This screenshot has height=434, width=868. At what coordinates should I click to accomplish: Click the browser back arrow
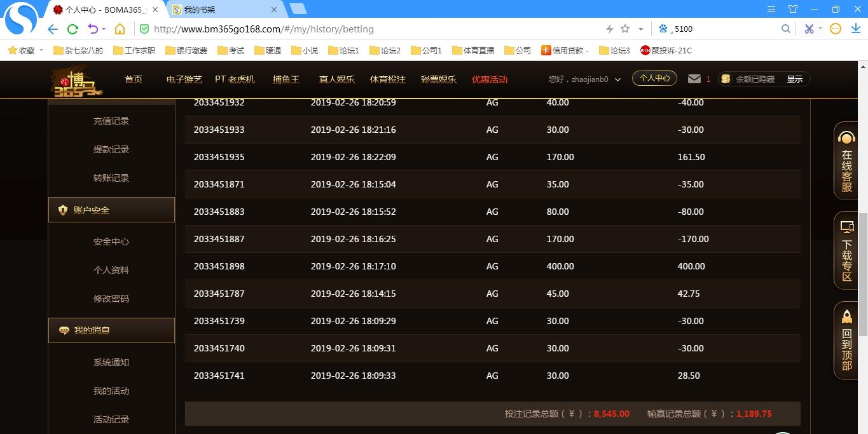click(53, 29)
